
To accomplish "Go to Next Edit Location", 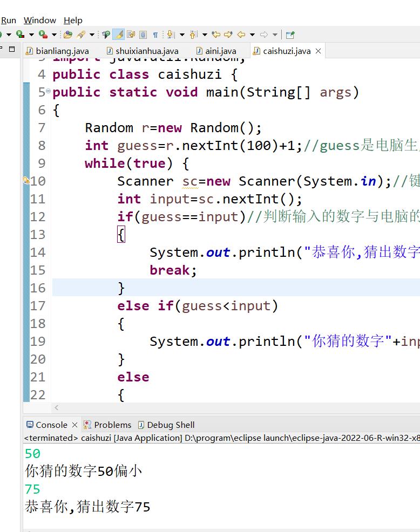I will pos(228,35).
